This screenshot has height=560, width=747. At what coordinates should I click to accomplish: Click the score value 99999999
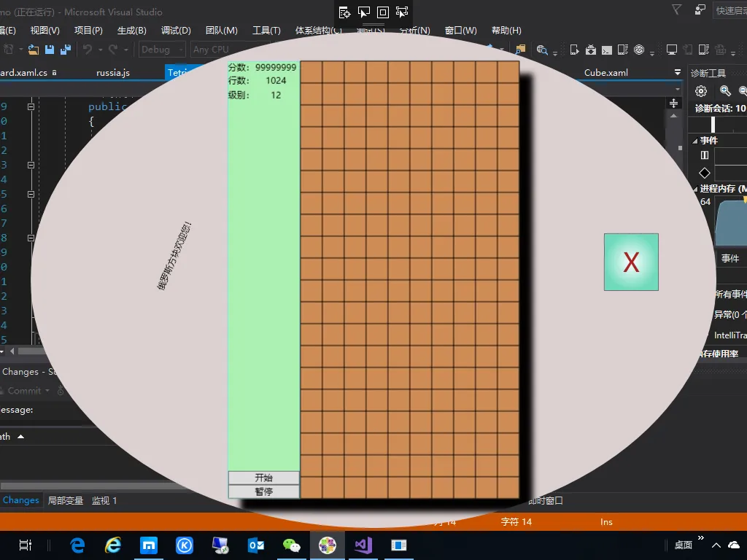coord(276,67)
